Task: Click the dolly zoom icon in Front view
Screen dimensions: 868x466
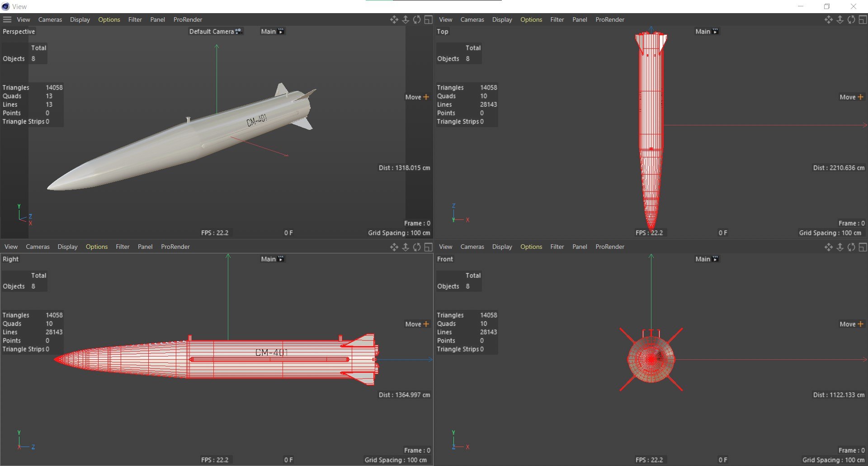Action: [840, 247]
